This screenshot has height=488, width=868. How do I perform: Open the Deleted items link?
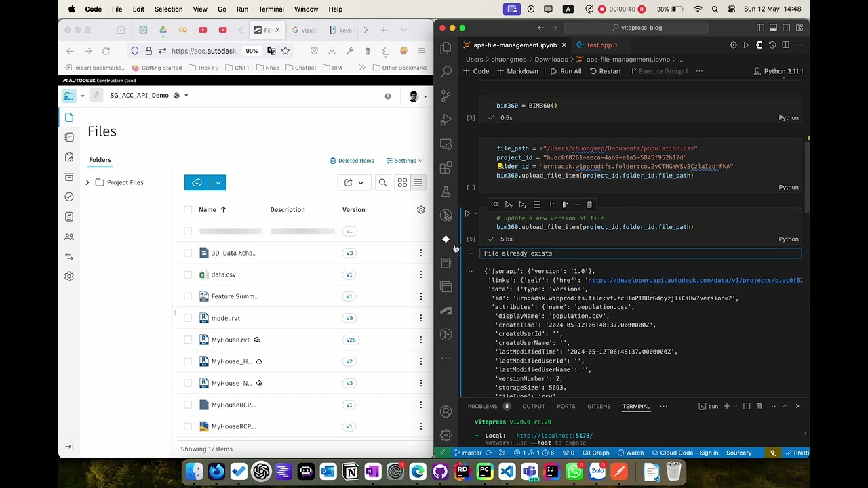(x=352, y=161)
